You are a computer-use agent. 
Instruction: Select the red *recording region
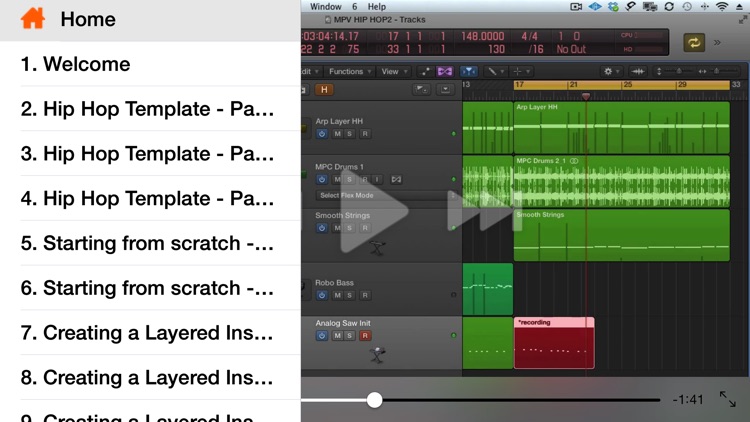pos(554,343)
